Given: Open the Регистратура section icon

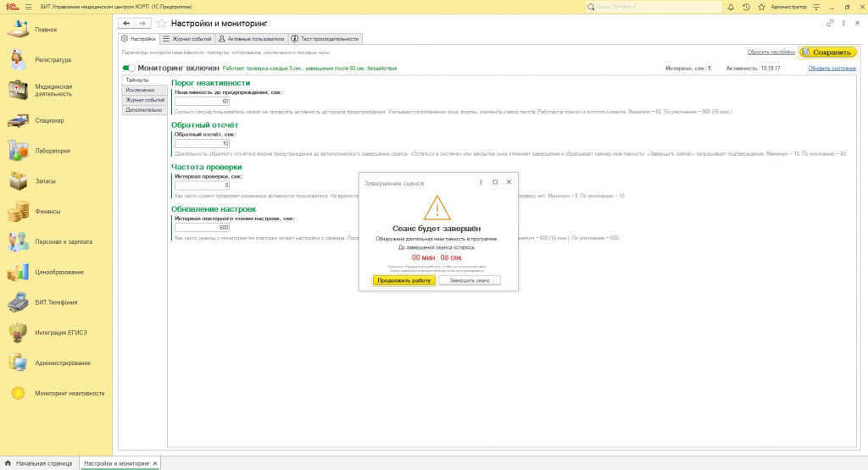Looking at the screenshot, I should click(18, 60).
